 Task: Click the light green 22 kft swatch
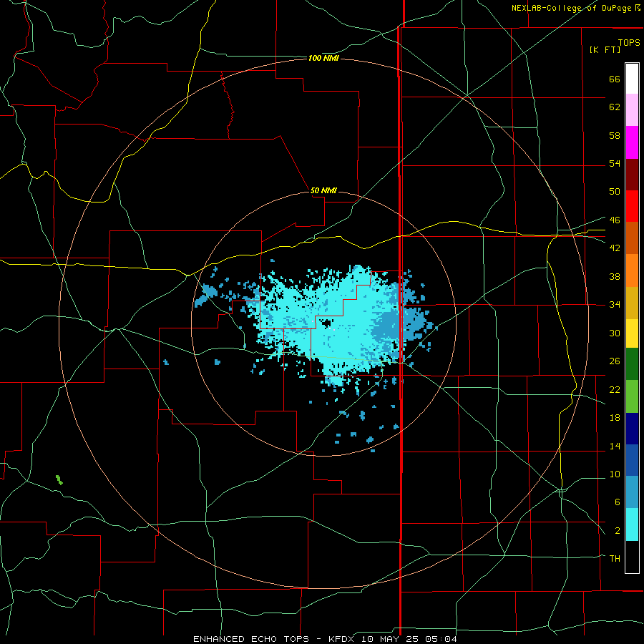tap(632, 396)
